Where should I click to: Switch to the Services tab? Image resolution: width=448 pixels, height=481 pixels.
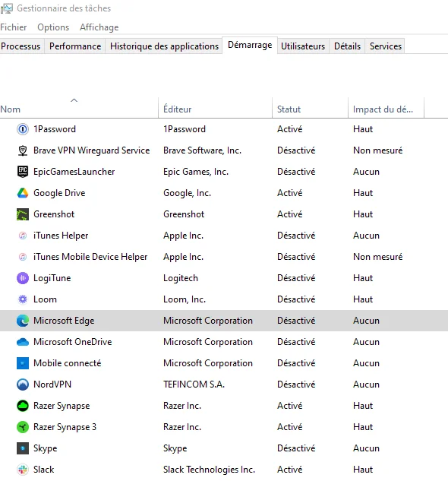(x=386, y=46)
